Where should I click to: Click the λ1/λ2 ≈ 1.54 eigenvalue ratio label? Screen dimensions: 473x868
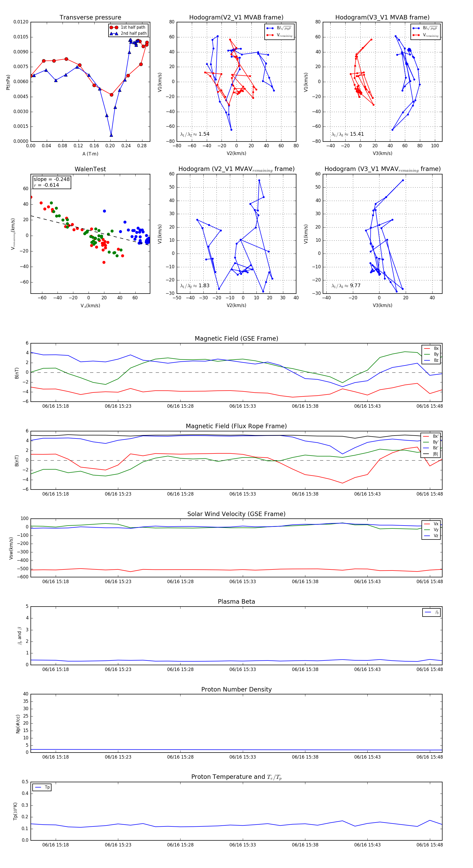coord(194,134)
